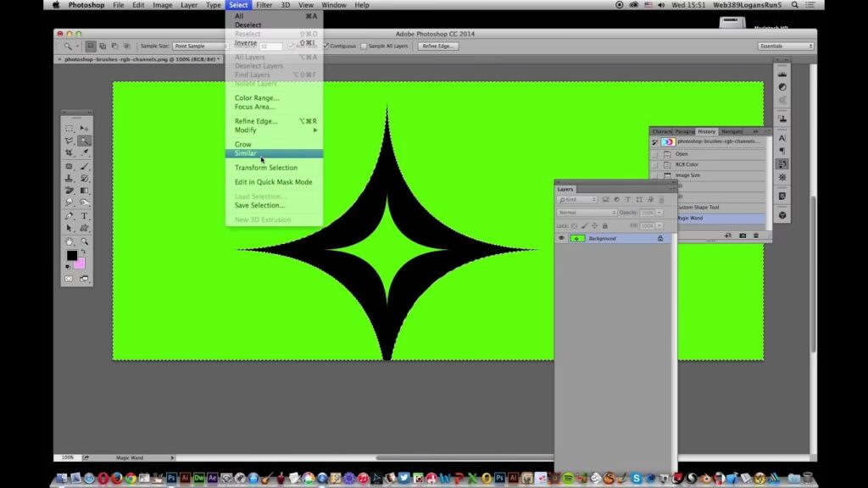Viewport: 868px width, 488px height.
Task: Hide the Background layer with eye icon
Action: click(x=561, y=239)
